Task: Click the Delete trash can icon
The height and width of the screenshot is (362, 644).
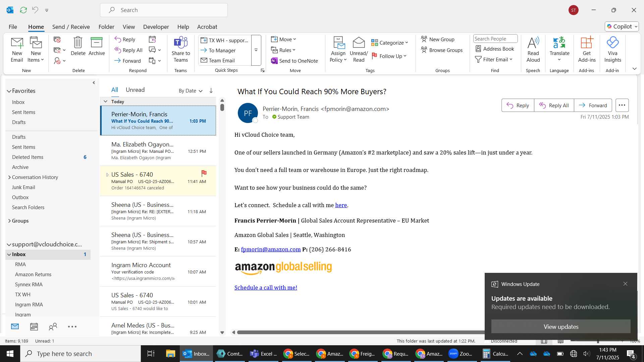Action: point(78,43)
